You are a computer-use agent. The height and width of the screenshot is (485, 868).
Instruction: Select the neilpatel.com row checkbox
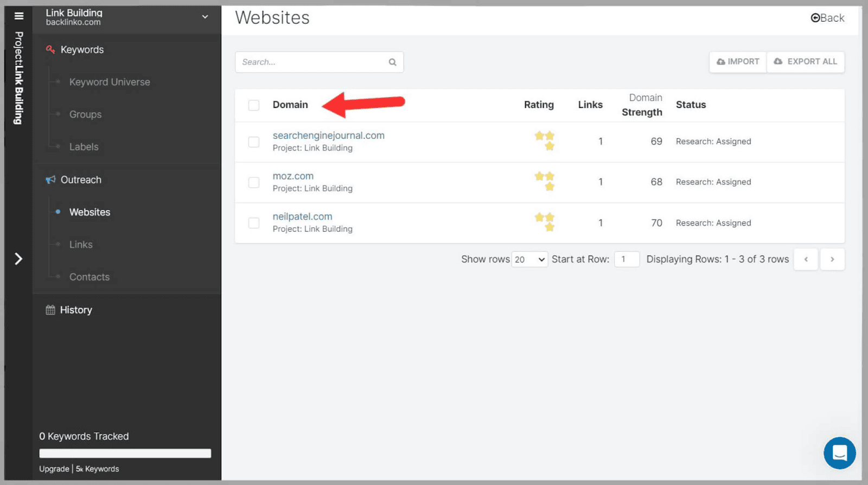coord(253,223)
